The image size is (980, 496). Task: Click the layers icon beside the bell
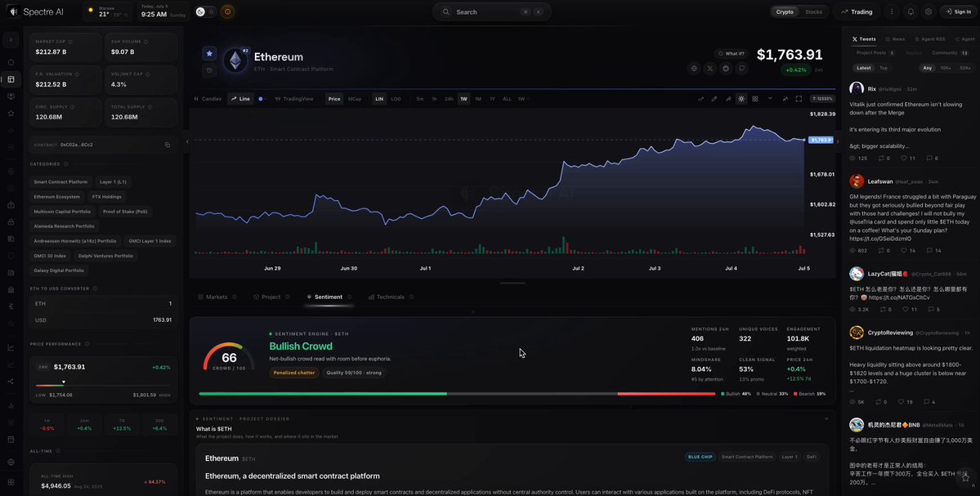[929, 12]
